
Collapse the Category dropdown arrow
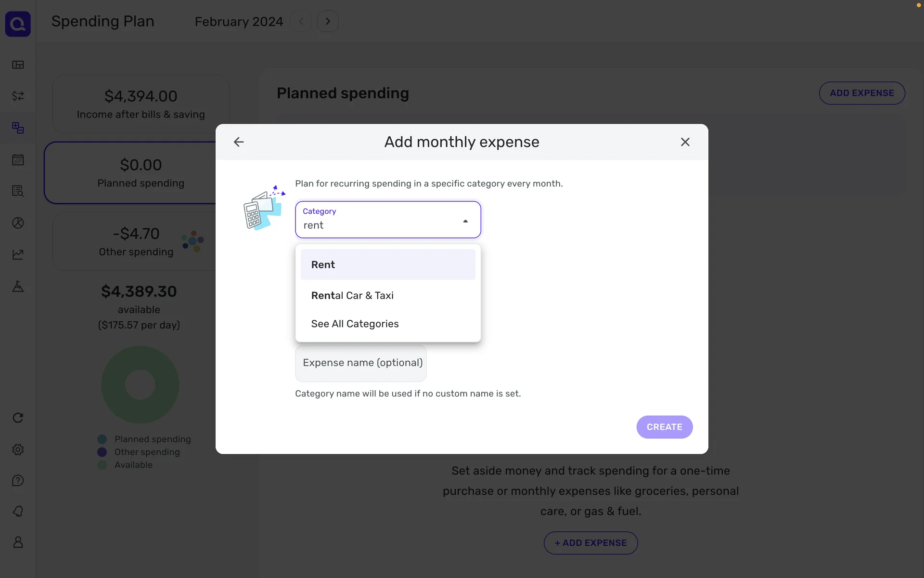point(465,221)
